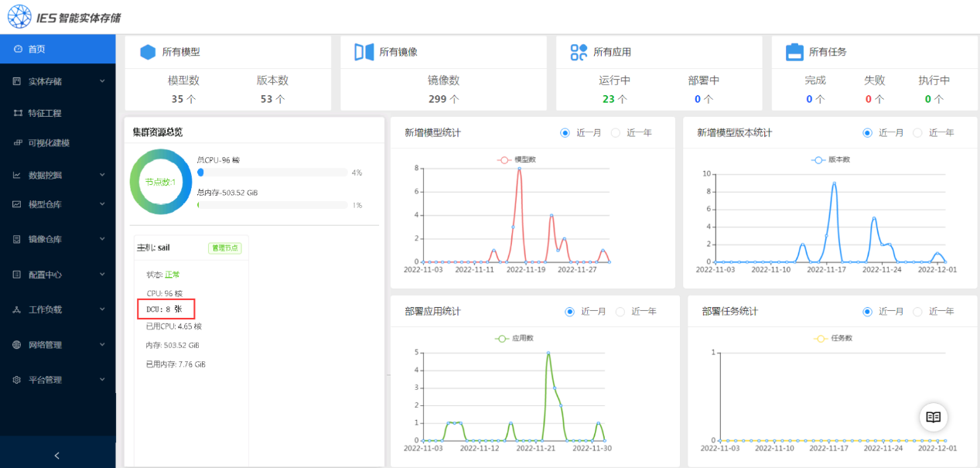Click the 所有任务 briefcase icon
This screenshot has width=980, height=468.
click(794, 52)
